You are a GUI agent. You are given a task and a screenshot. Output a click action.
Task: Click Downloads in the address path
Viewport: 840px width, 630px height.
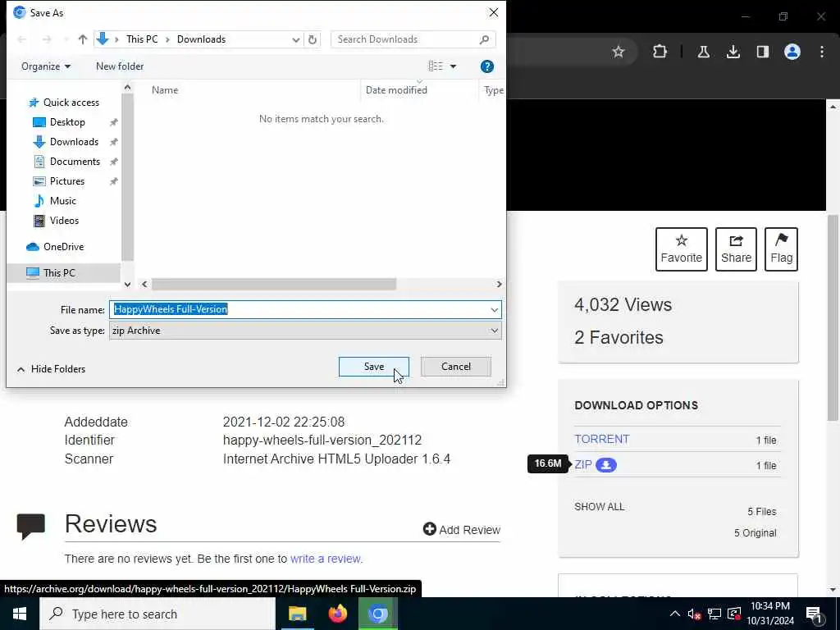[202, 39]
